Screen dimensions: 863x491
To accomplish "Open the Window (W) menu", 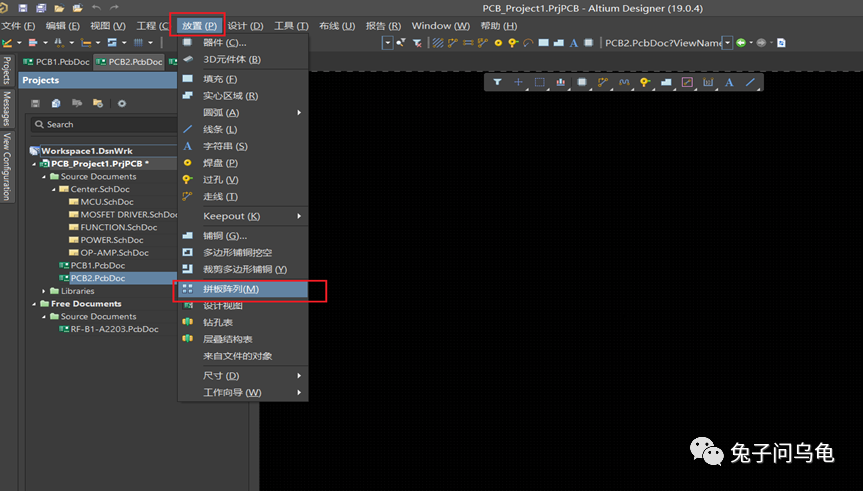I will pyautogui.click(x=441, y=26).
